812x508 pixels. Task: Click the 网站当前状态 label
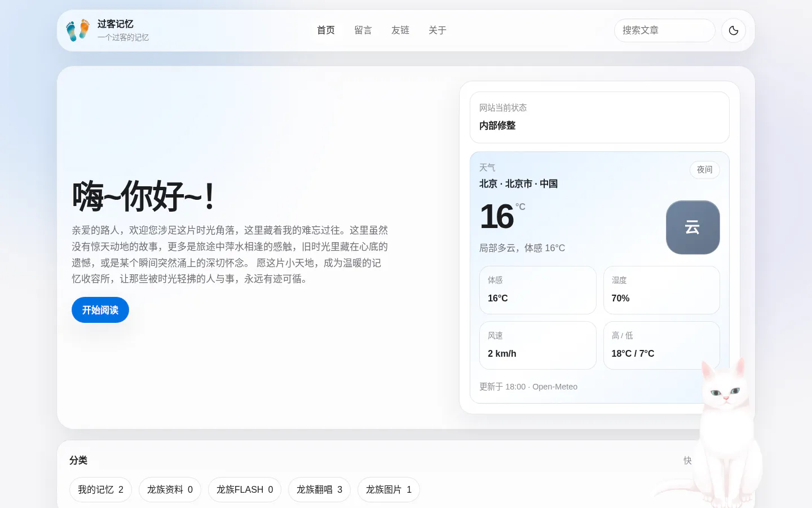tap(503, 108)
